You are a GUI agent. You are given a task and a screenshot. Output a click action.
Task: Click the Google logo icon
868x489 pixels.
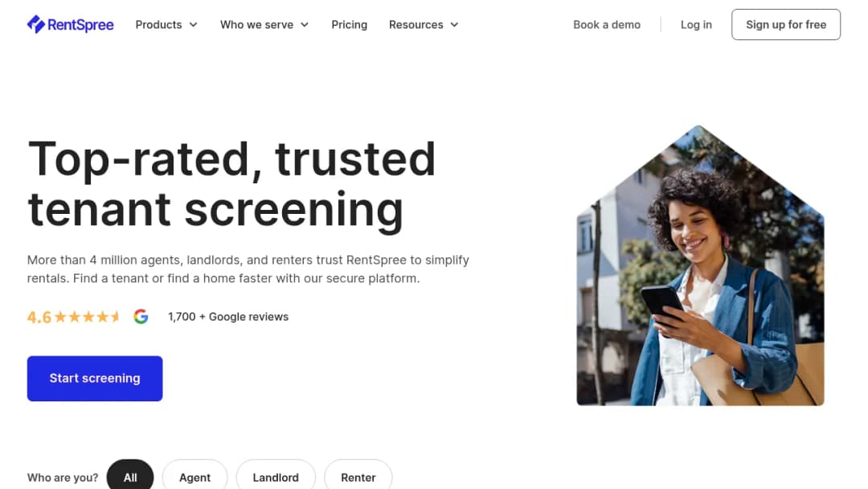(x=141, y=317)
